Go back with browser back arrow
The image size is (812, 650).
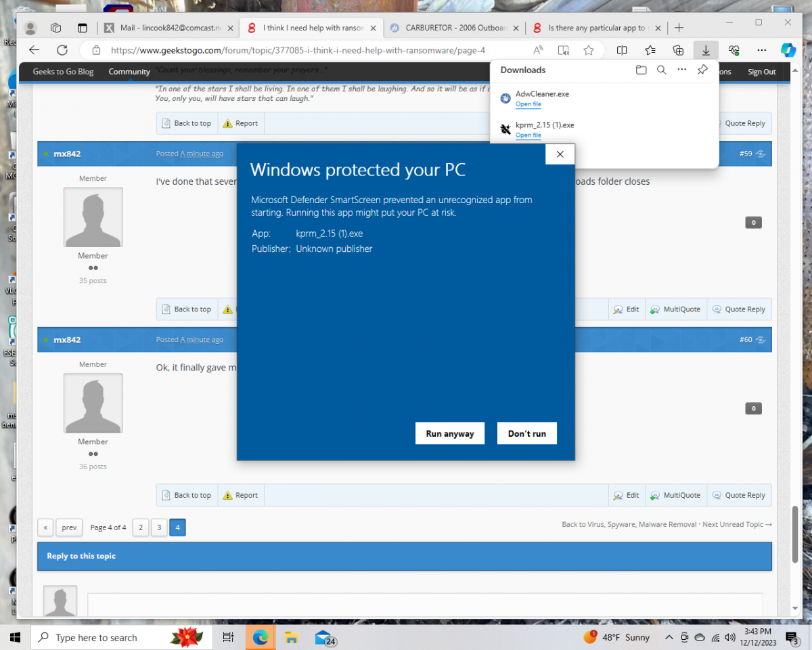[x=34, y=50]
